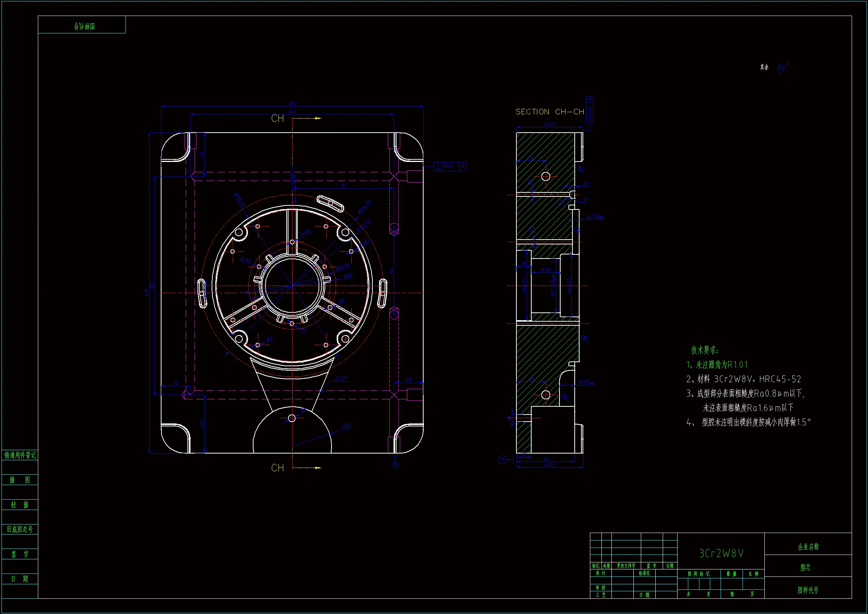Click the lower CH section marker label
Image resolution: width=868 pixels, height=614 pixels.
point(277,468)
